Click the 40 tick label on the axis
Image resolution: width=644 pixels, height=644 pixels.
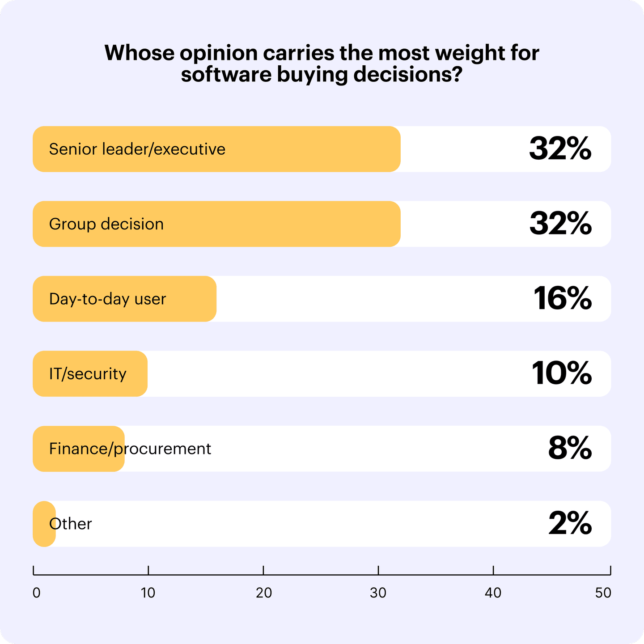click(493, 593)
